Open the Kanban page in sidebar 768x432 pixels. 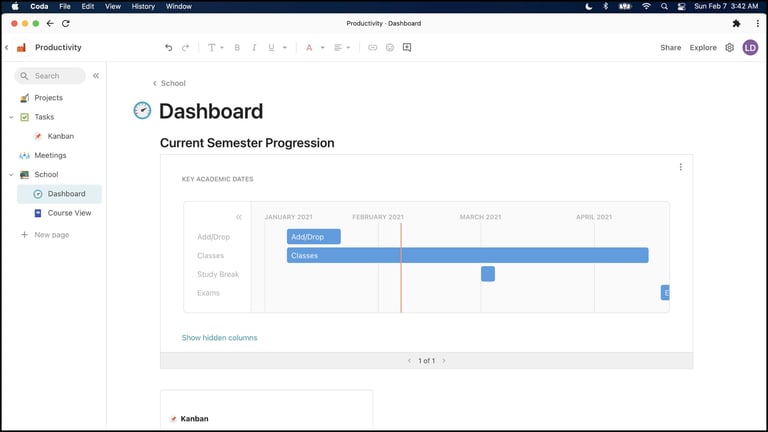(61, 136)
